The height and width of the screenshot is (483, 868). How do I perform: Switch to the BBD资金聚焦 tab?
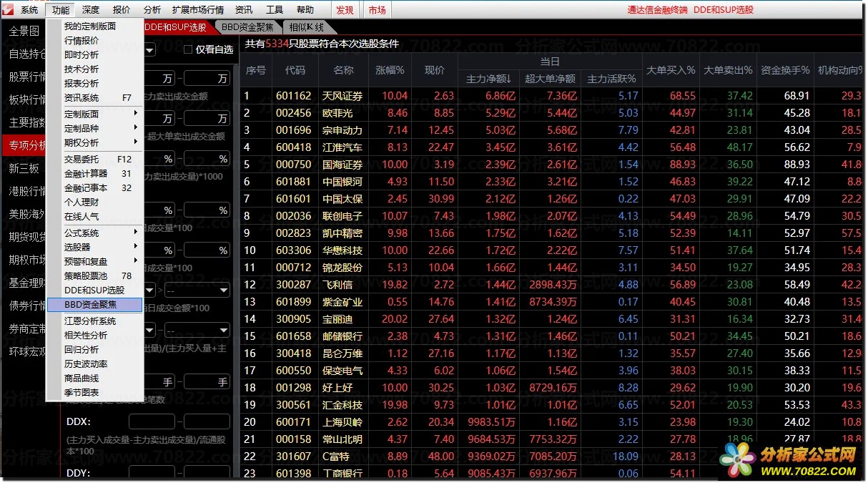[x=247, y=27]
